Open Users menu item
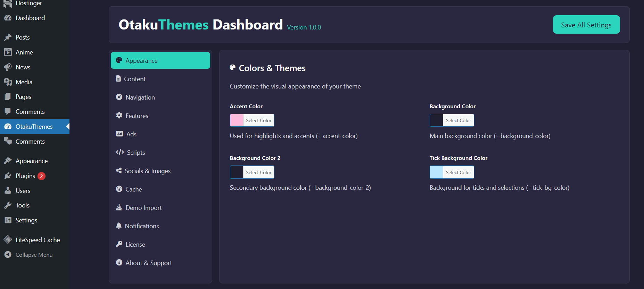 coord(35,191)
